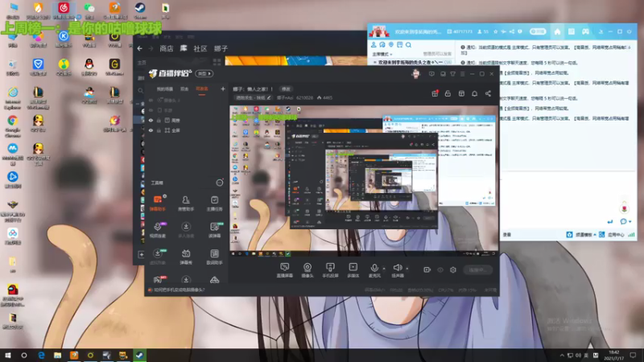This screenshot has width=644, height=362.
Task: Toggle lock on 周榜 source
Action: [x=159, y=120]
